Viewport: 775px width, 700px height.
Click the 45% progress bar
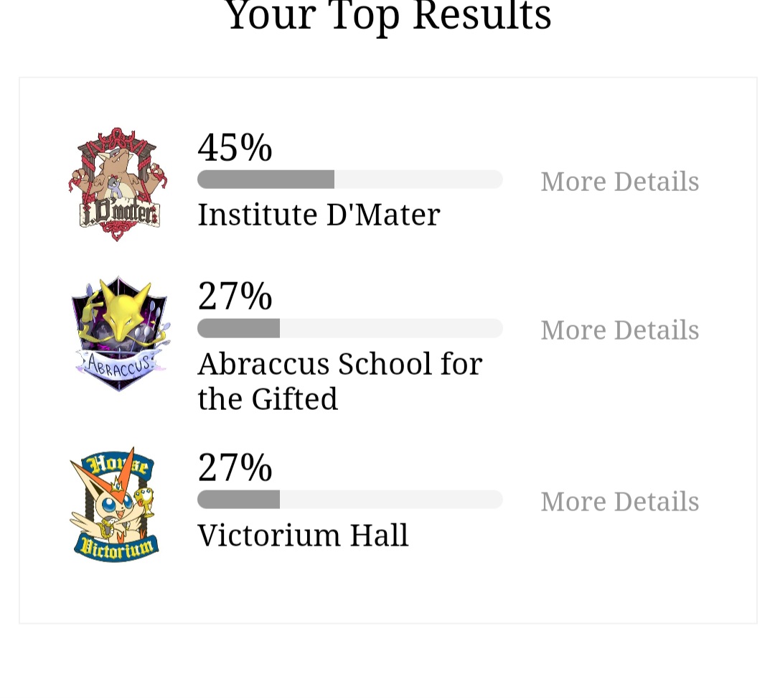(x=350, y=179)
